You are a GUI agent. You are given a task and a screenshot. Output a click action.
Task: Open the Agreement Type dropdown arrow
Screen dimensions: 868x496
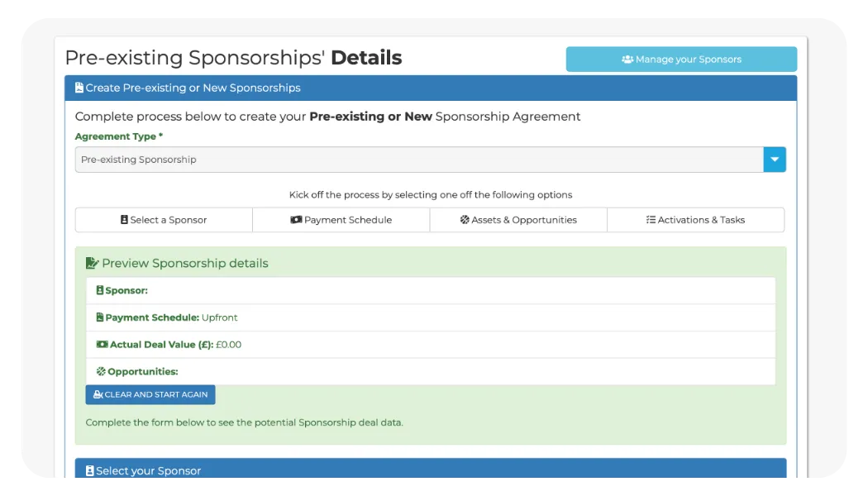tap(775, 160)
